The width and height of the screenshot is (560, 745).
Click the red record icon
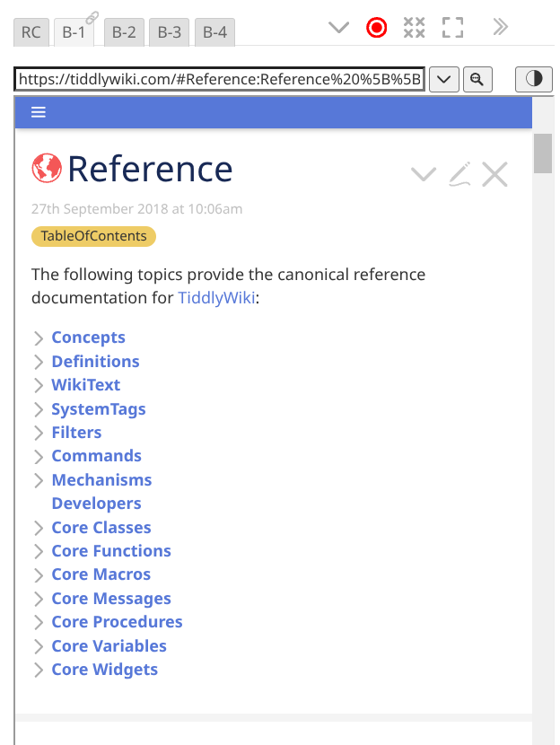[377, 28]
